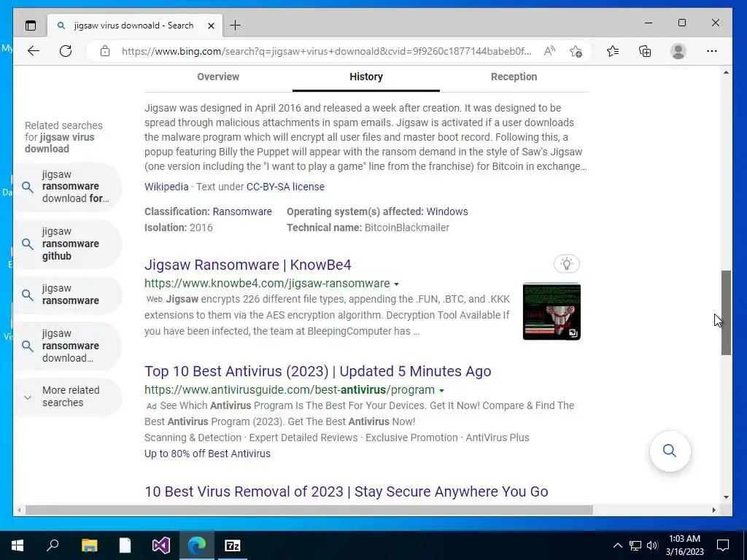
Task: Refresh the Bing search page
Action: pyautogui.click(x=66, y=51)
